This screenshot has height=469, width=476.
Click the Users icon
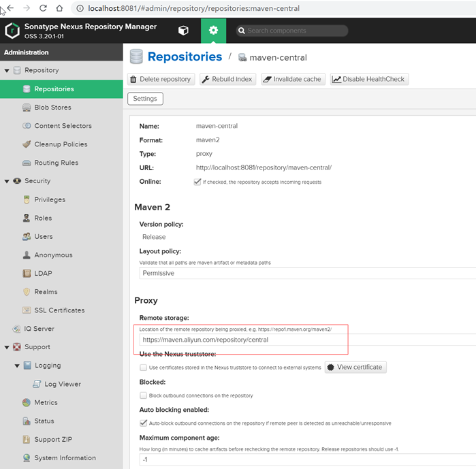click(27, 237)
